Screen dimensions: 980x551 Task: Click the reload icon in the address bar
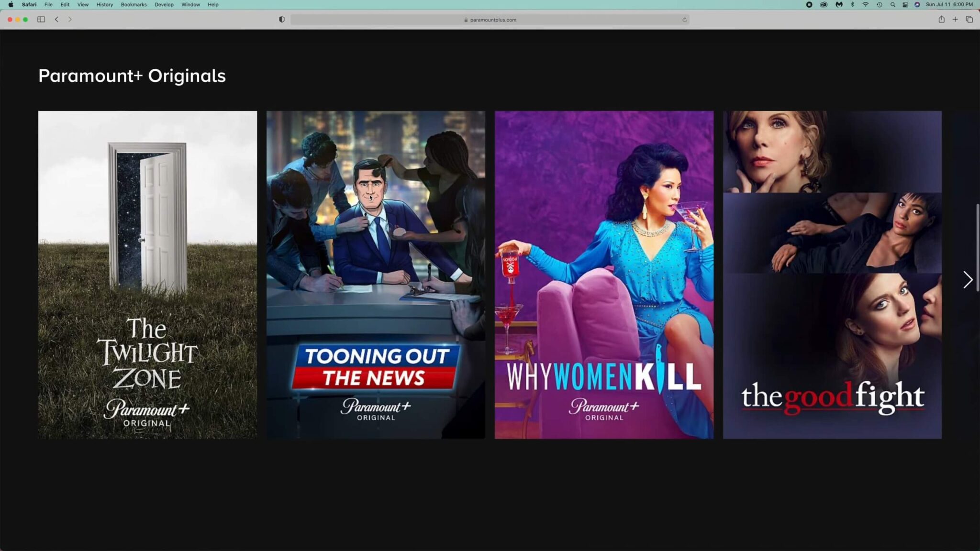click(685, 20)
